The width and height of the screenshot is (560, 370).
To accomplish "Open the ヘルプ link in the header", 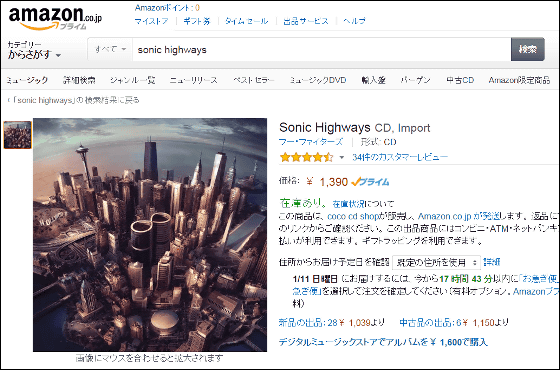I will tap(354, 21).
